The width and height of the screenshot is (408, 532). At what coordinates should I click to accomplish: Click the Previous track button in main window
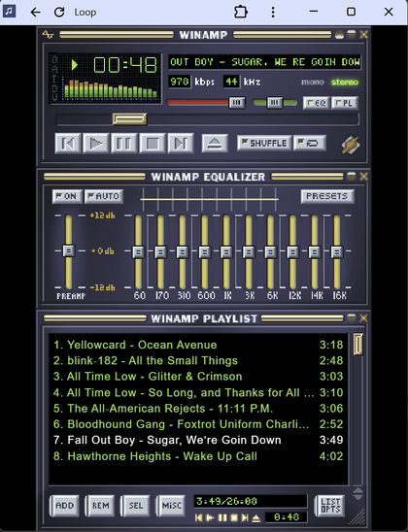[68, 143]
